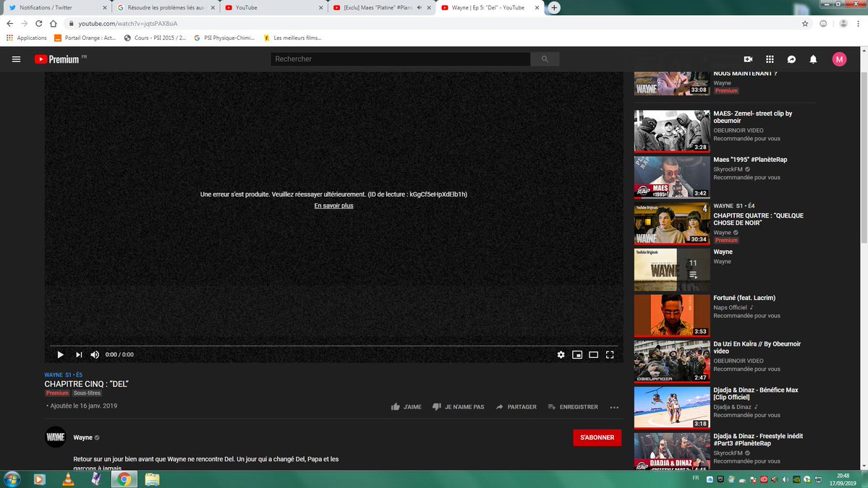
Task: Toggle theater mode in the player
Action: (x=593, y=354)
